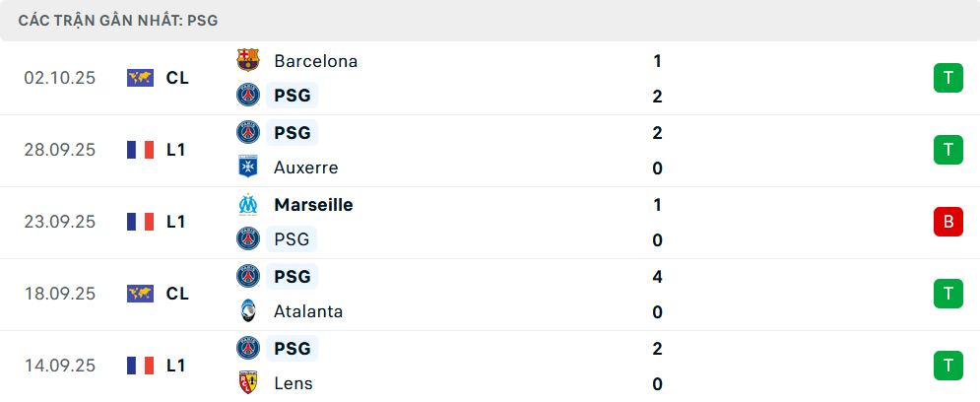980x402 pixels.
Task: Click green T badge for Barcelona match
Action: [947, 78]
